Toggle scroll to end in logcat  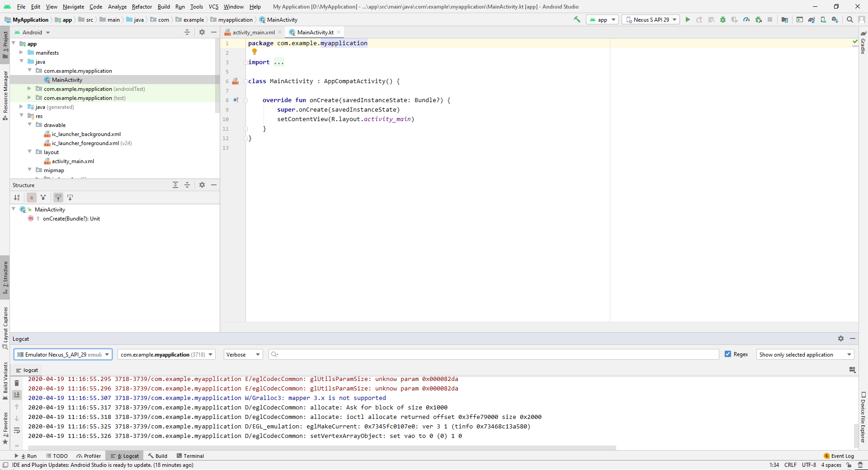(x=17, y=395)
